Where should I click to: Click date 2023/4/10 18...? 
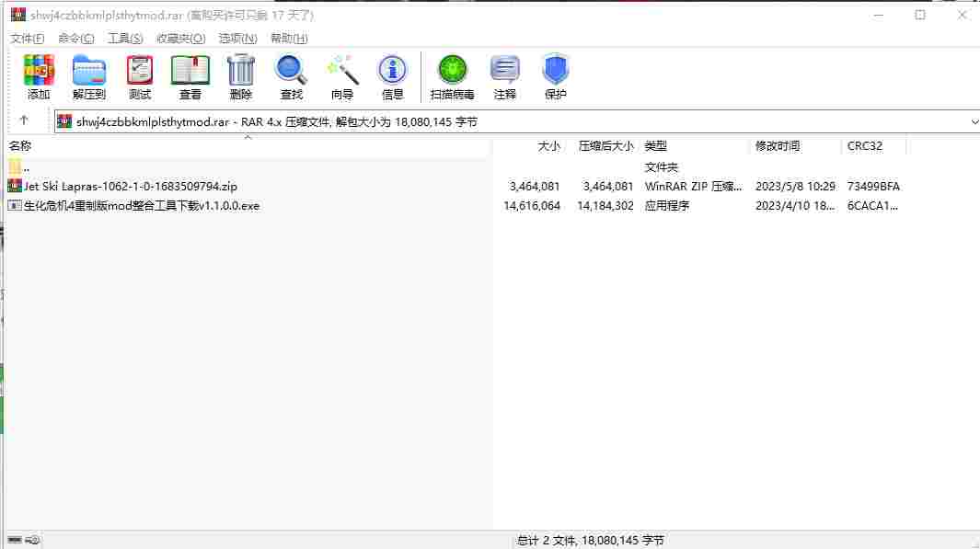click(x=795, y=205)
